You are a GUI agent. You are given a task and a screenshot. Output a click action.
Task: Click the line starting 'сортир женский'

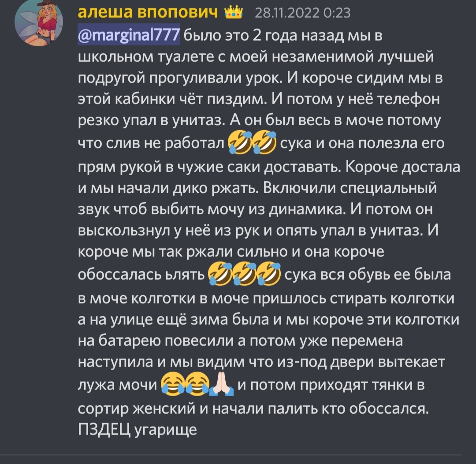253,408
